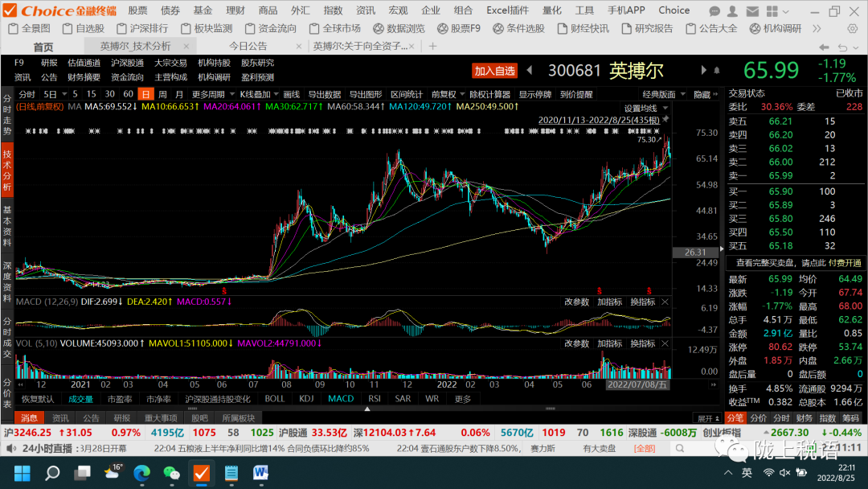Select the 基本资料 sidebar tab
Screen dimensions: 868x489
pos(7,226)
